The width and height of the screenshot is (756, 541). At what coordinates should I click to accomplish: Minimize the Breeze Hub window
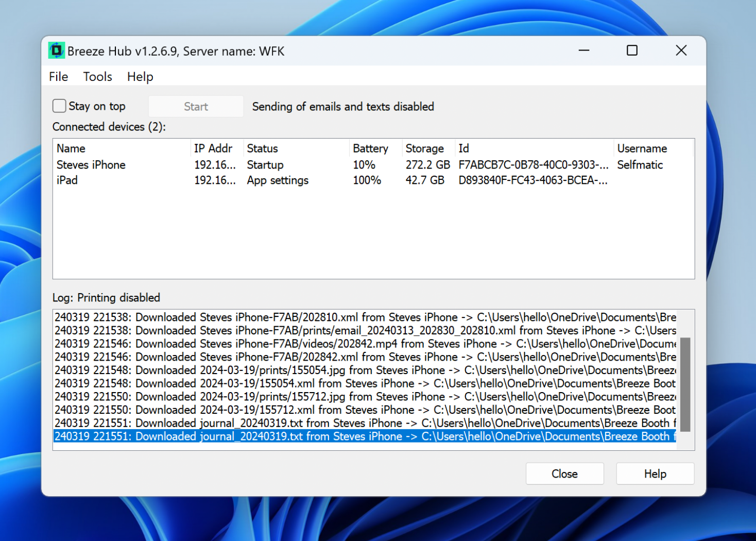[x=583, y=50]
